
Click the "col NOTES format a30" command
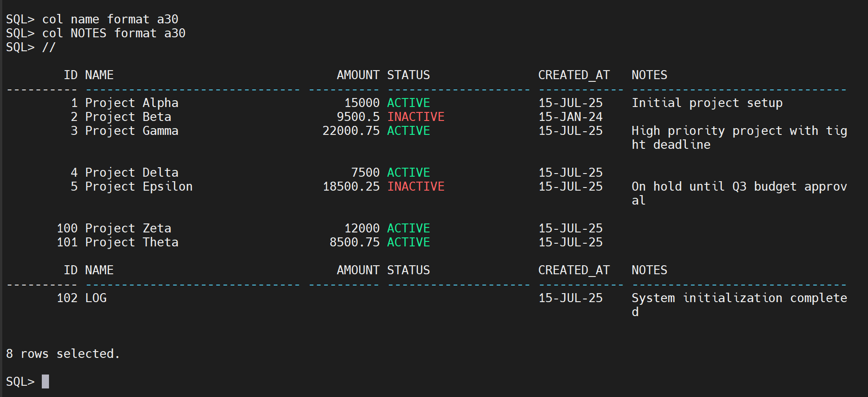click(x=113, y=33)
